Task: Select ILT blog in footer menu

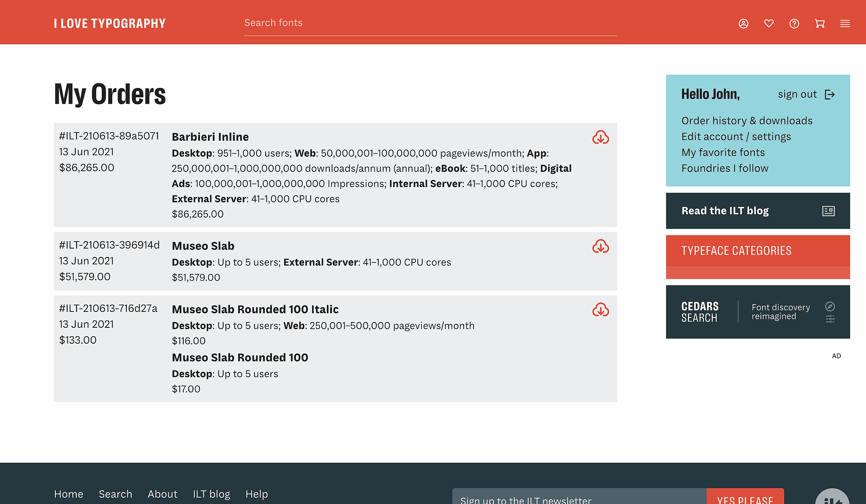Action: click(x=211, y=494)
